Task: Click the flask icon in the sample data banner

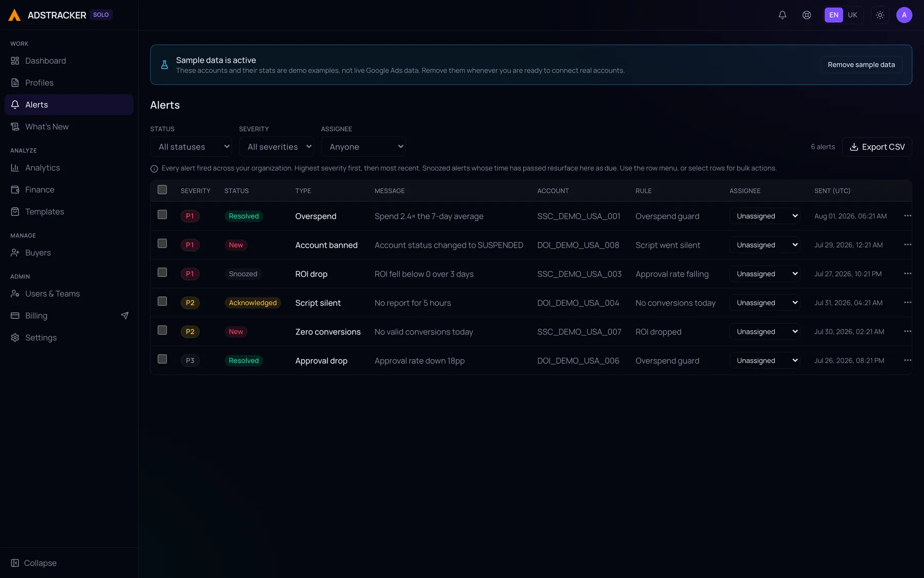Action: (164, 65)
